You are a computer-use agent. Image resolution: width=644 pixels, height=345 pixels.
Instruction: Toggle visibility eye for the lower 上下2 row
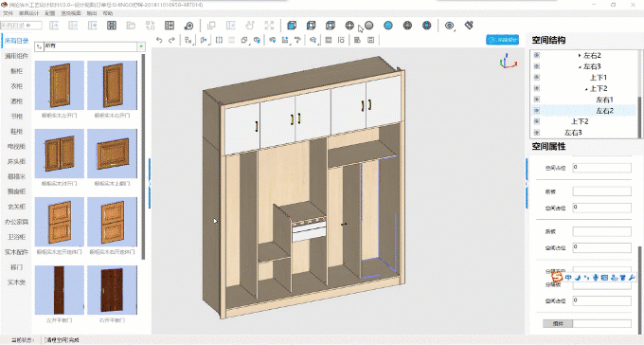[536, 121]
